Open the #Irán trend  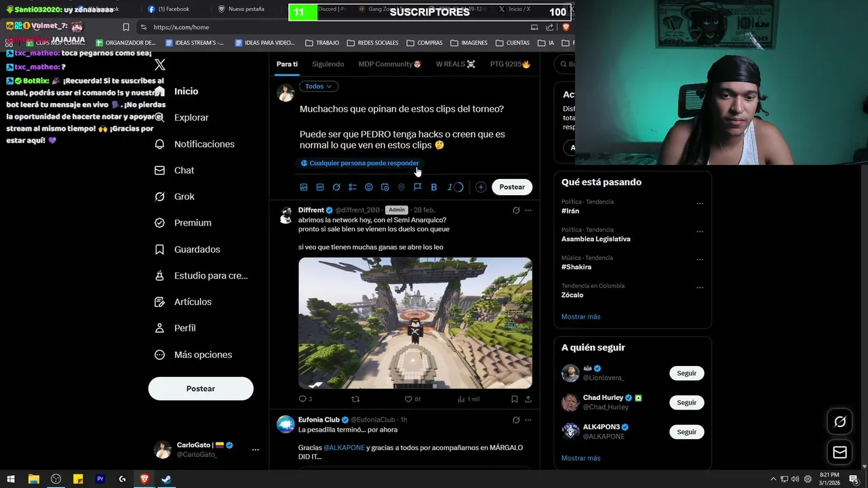pos(570,211)
